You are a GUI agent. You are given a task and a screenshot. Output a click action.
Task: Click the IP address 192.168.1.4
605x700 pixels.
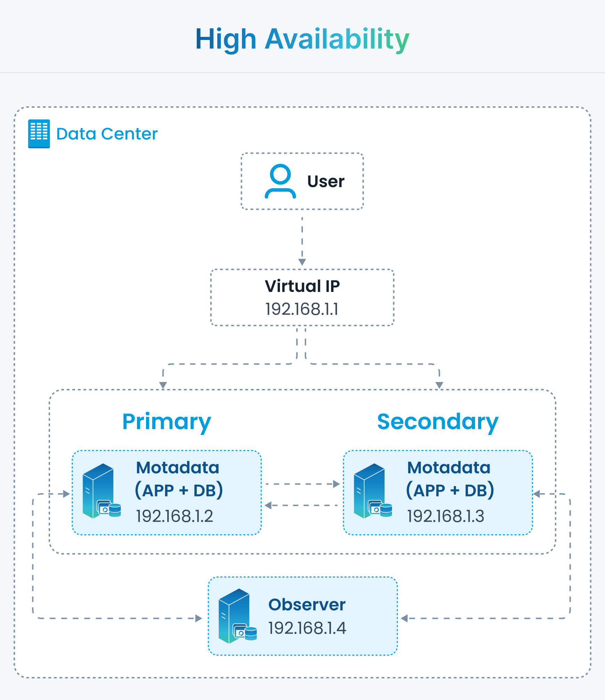click(307, 628)
